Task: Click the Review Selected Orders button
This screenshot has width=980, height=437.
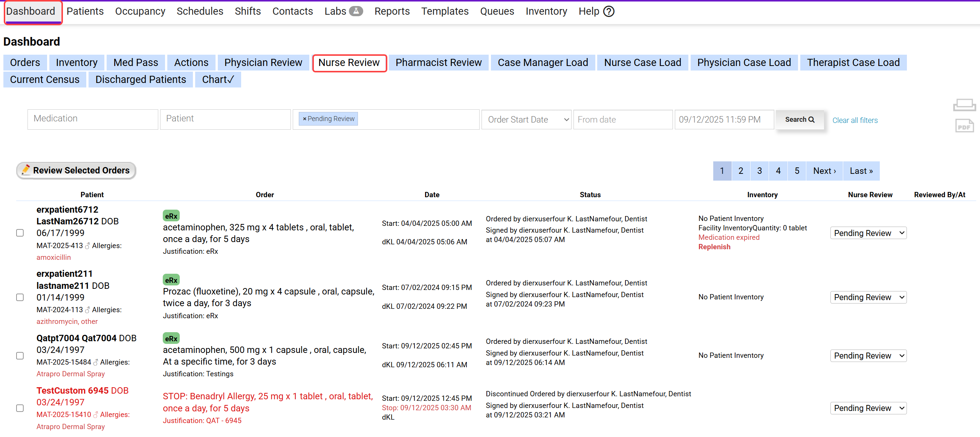Action: 76,170
